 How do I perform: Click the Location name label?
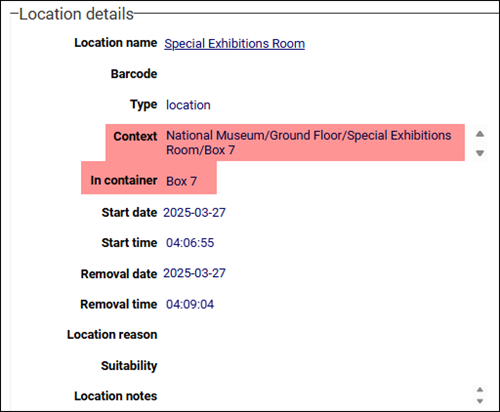[116, 43]
